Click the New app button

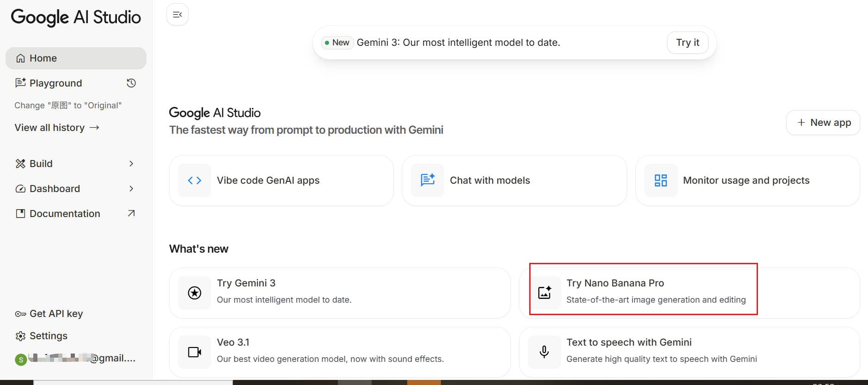(x=823, y=123)
